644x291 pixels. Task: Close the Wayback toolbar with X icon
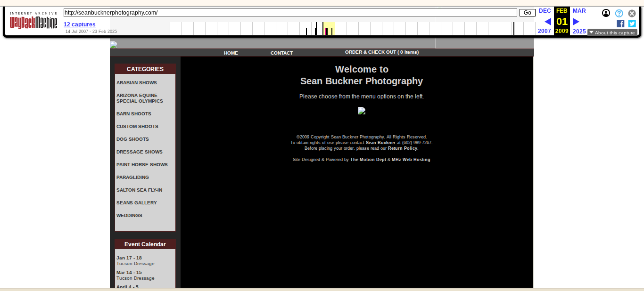click(632, 13)
